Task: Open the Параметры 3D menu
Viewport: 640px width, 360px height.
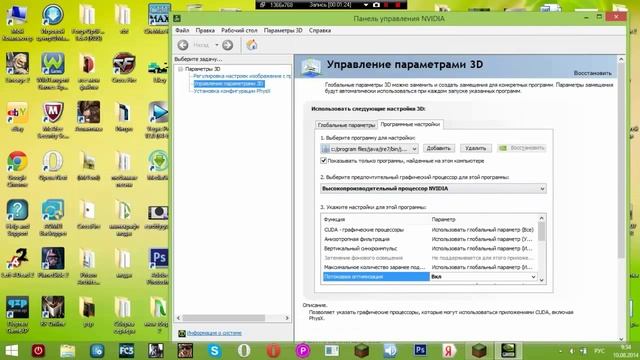Action: click(x=283, y=31)
